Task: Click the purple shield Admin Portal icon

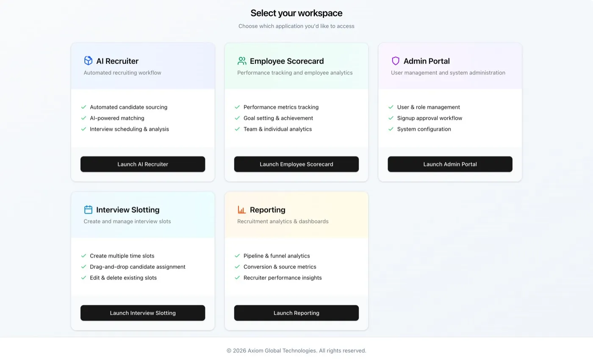Action: pyautogui.click(x=396, y=61)
